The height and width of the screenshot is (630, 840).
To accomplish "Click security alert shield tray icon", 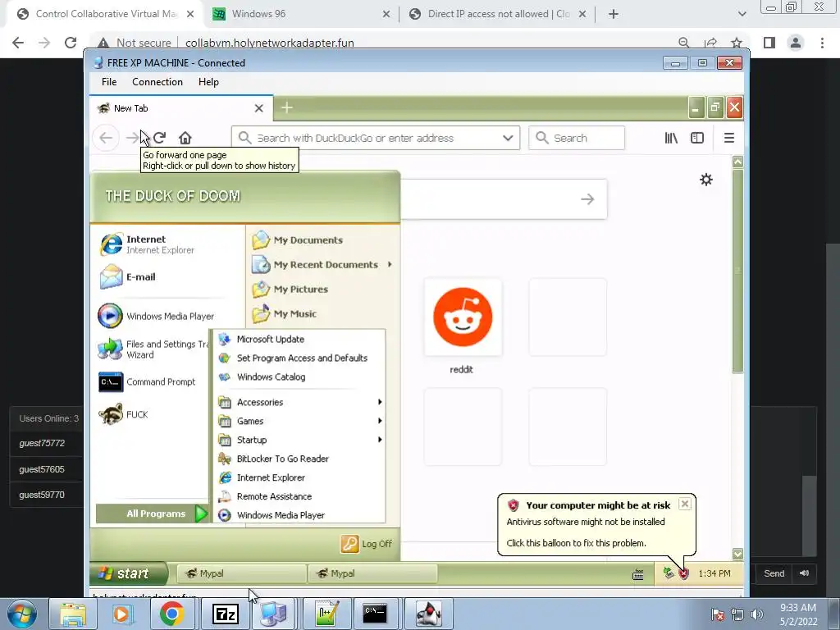I will point(683,573).
